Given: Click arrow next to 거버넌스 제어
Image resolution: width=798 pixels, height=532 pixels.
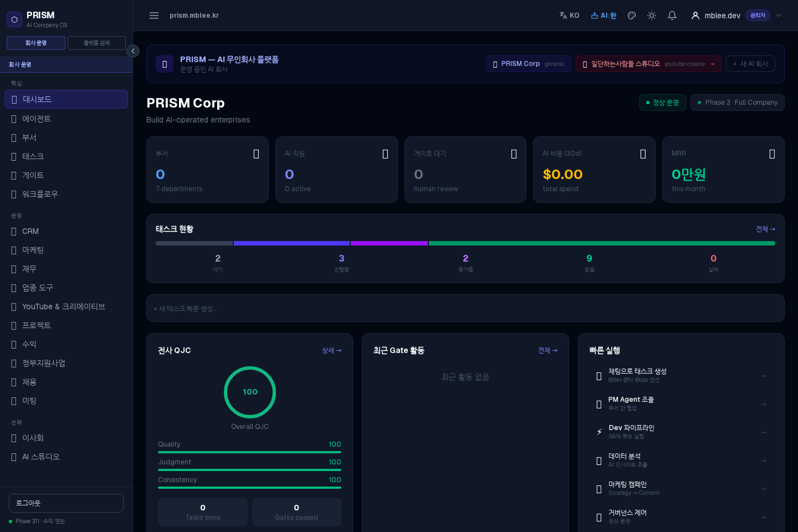Looking at the screenshot, I should pos(764,517).
